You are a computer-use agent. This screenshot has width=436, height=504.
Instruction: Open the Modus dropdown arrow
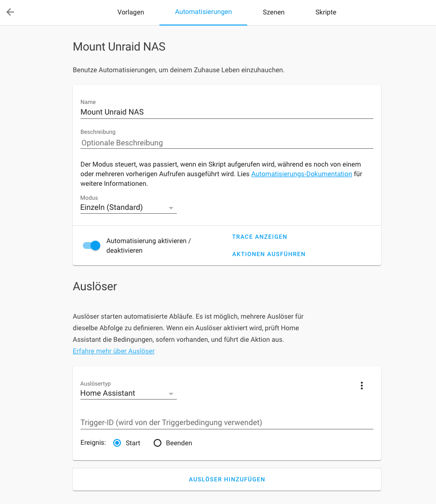pyautogui.click(x=171, y=207)
